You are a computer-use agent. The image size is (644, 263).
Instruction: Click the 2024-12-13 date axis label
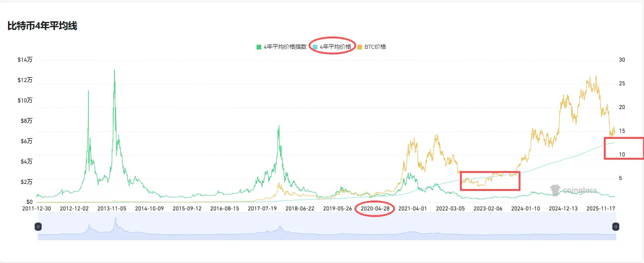tap(563, 208)
